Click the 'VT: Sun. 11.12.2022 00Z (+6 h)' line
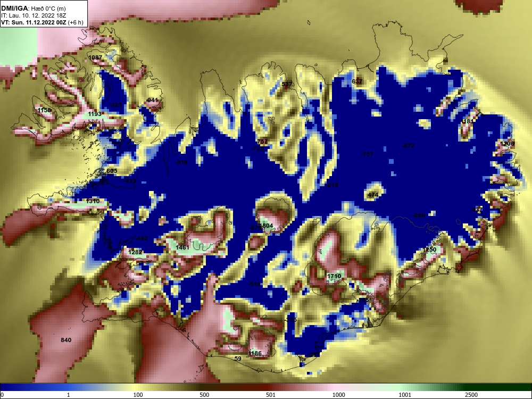 (42, 22)
